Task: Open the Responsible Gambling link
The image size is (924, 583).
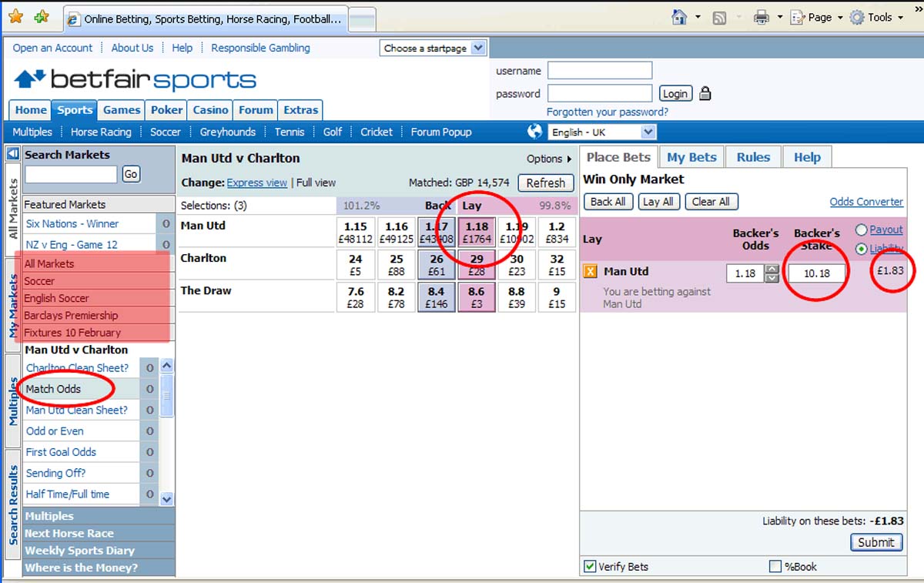Action: point(261,48)
